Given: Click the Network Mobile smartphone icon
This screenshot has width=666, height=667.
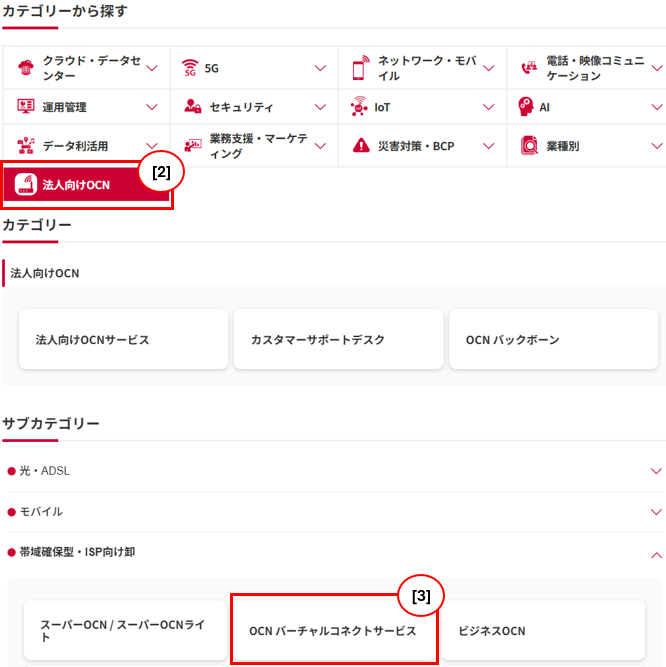Looking at the screenshot, I should (x=361, y=68).
